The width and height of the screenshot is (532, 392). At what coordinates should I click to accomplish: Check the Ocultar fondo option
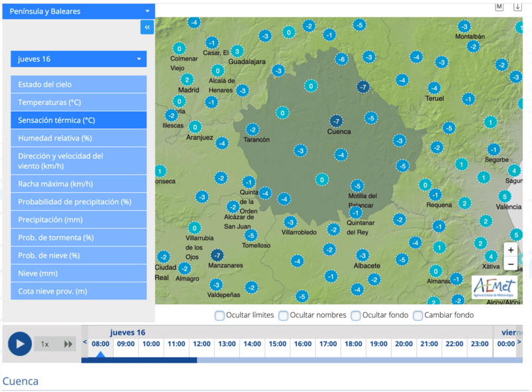click(356, 316)
